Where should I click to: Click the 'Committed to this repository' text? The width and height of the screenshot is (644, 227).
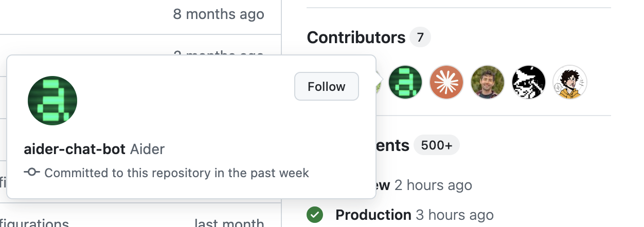176,173
